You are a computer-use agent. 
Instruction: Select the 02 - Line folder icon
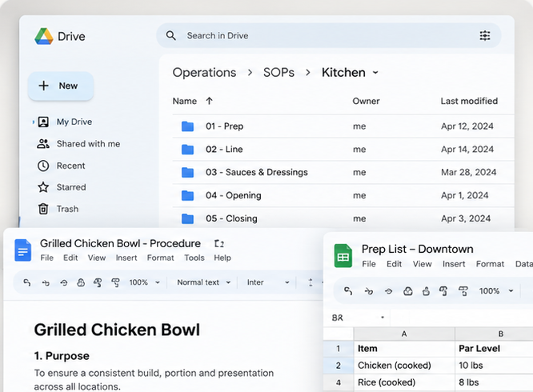click(x=187, y=150)
